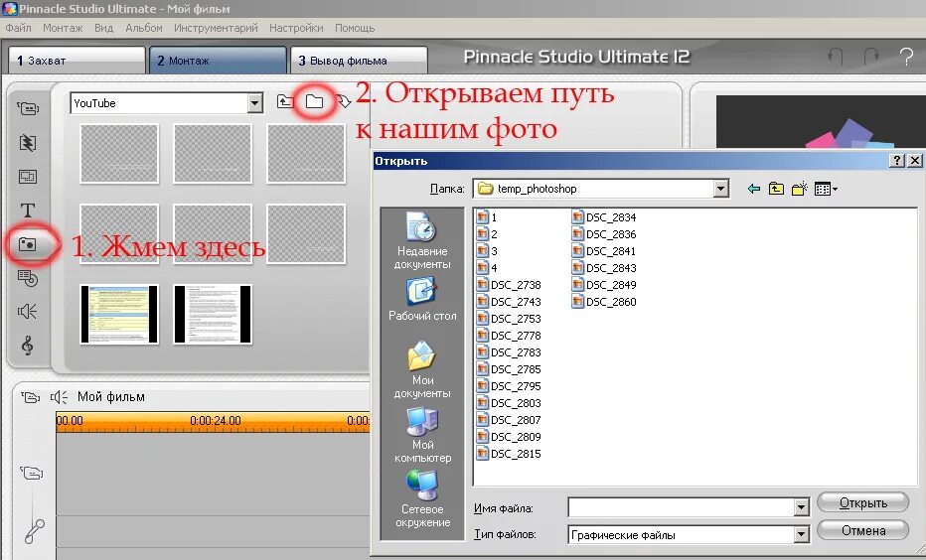Expand the Папка temp_photoshop dropdown

pyautogui.click(x=720, y=189)
